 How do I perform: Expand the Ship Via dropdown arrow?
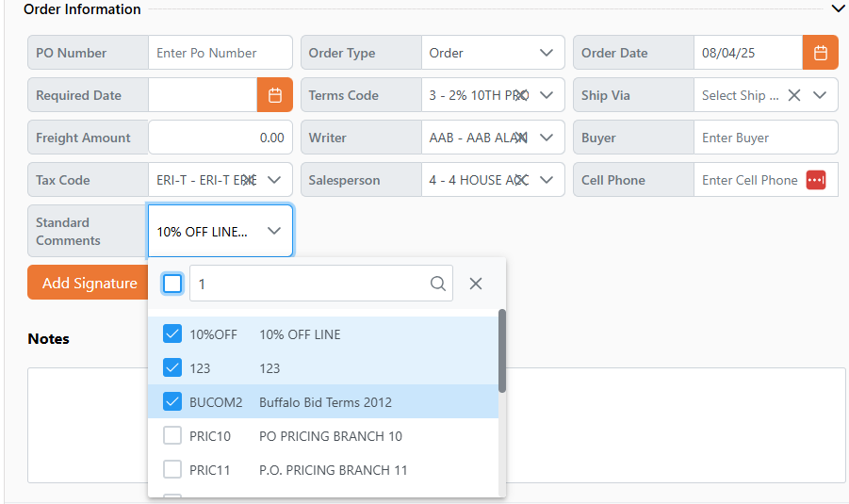coord(820,95)
